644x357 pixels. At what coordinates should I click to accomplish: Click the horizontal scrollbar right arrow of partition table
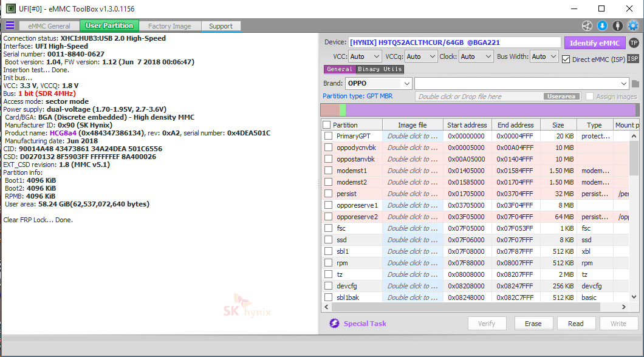click(624, 307)
